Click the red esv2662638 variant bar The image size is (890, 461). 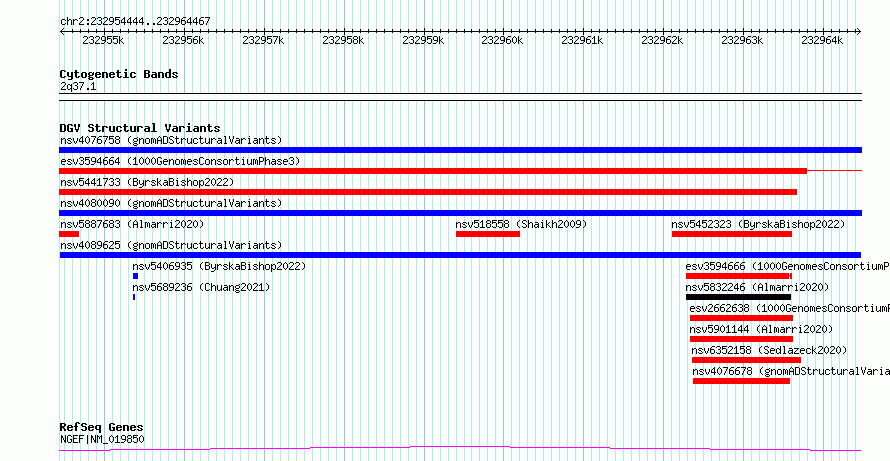pyautogui.click(x=741, y=318)
